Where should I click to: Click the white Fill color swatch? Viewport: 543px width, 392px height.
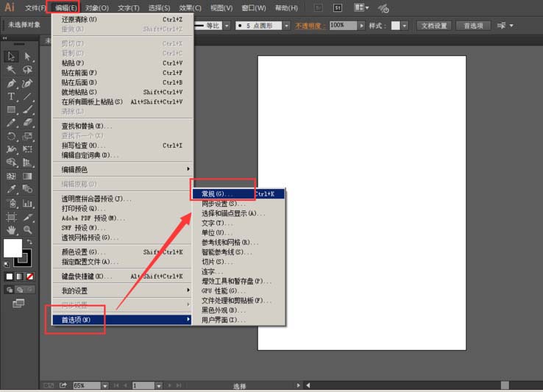coord(13,249)
